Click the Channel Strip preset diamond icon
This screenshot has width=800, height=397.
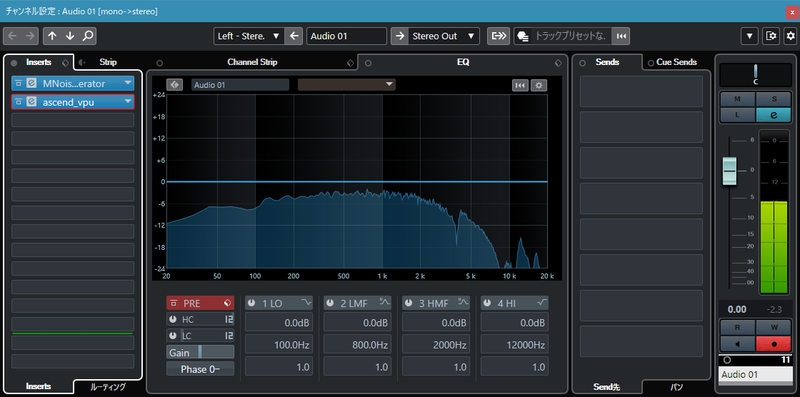coord(350,63)
